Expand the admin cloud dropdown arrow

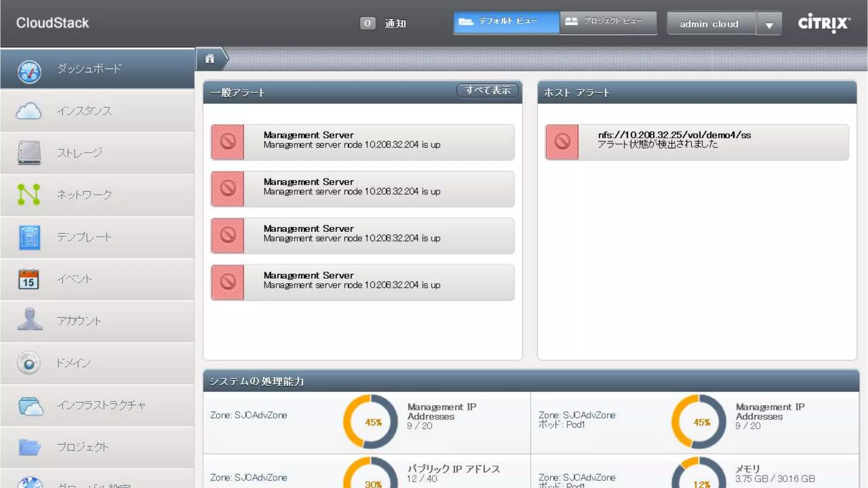769,25
